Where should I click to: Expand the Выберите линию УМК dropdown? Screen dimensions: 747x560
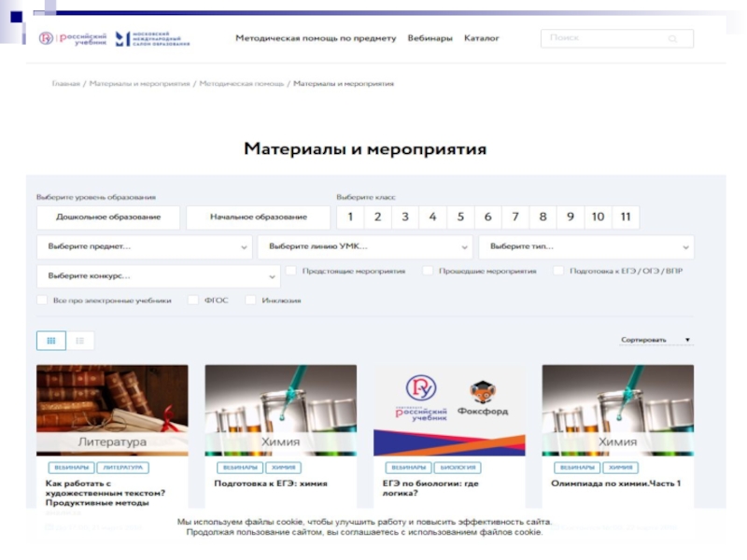click(x=365, y=246)
